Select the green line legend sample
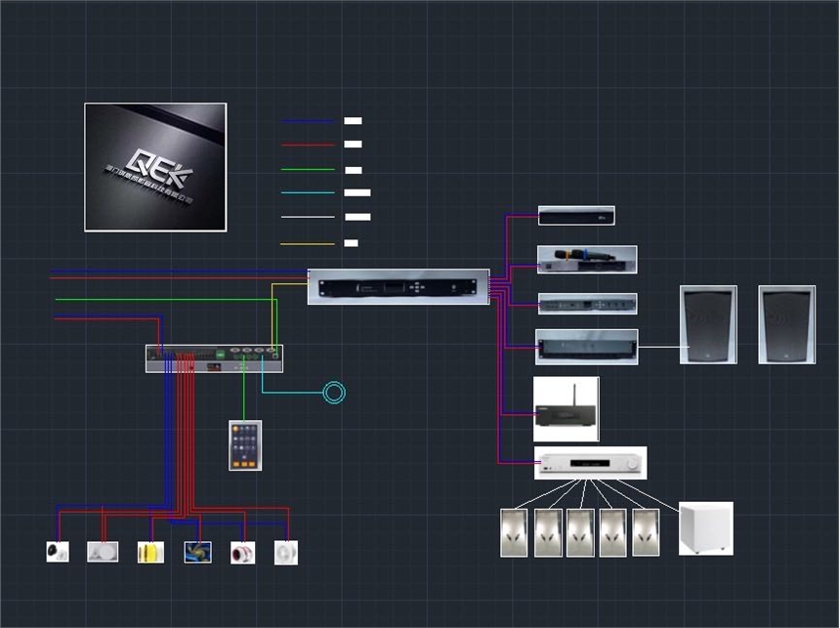Viewport: 840px width, 628px height. (x=308, y=170)
